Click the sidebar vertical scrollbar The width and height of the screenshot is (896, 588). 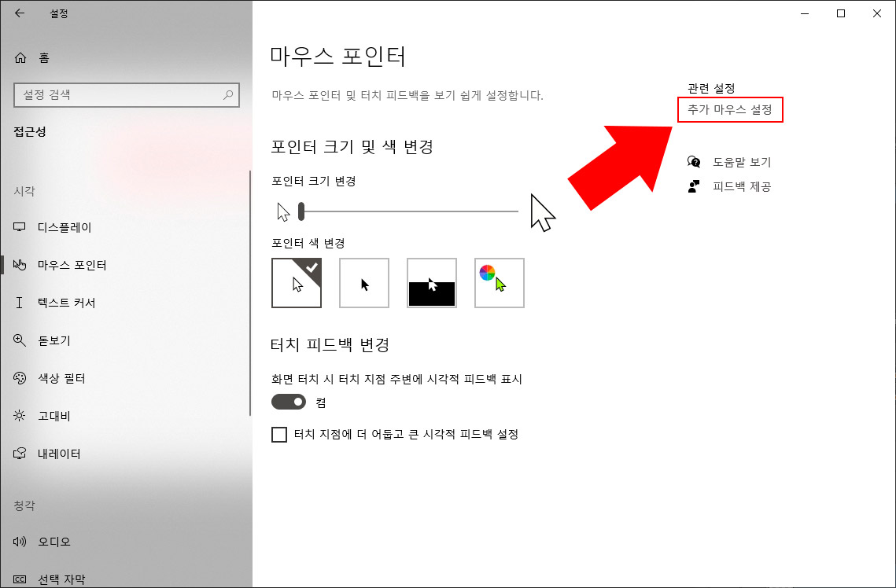250,293
